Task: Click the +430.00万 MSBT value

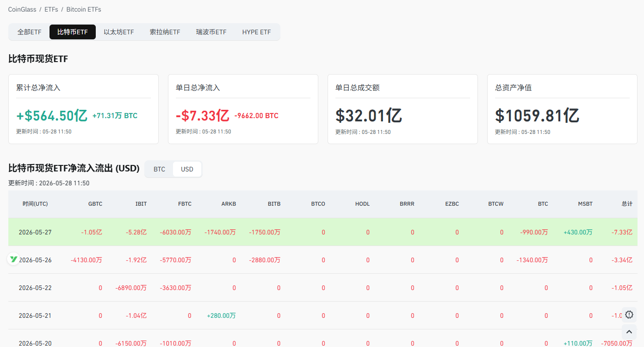Action: click(x=578, y=232)
